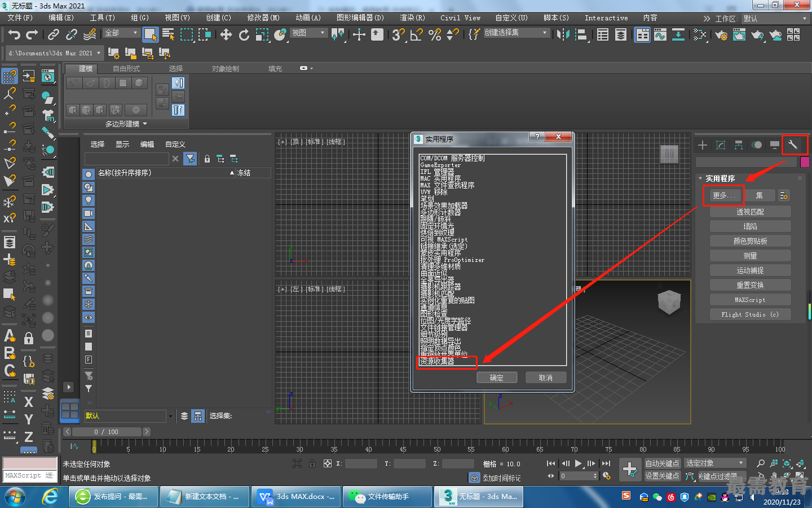Open the 默认 layer dropdown in explorer

(x=129, y=416)
